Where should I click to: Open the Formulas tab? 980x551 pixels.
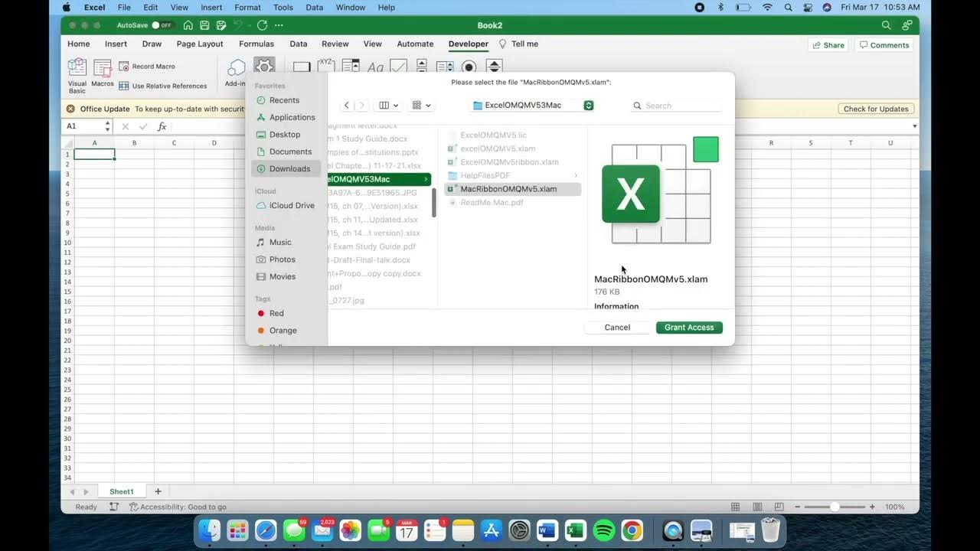(x=256, y=44)
